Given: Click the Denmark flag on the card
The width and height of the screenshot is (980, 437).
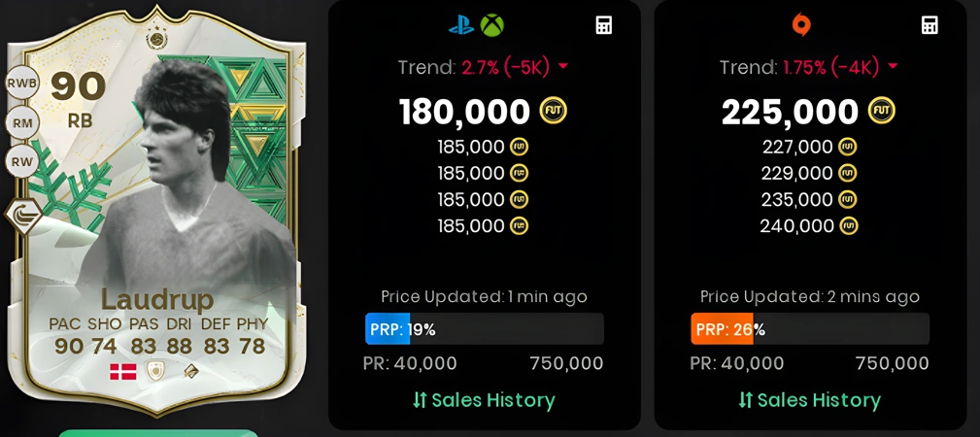Looking at the screenshot, I should click(x=123, y=371).
